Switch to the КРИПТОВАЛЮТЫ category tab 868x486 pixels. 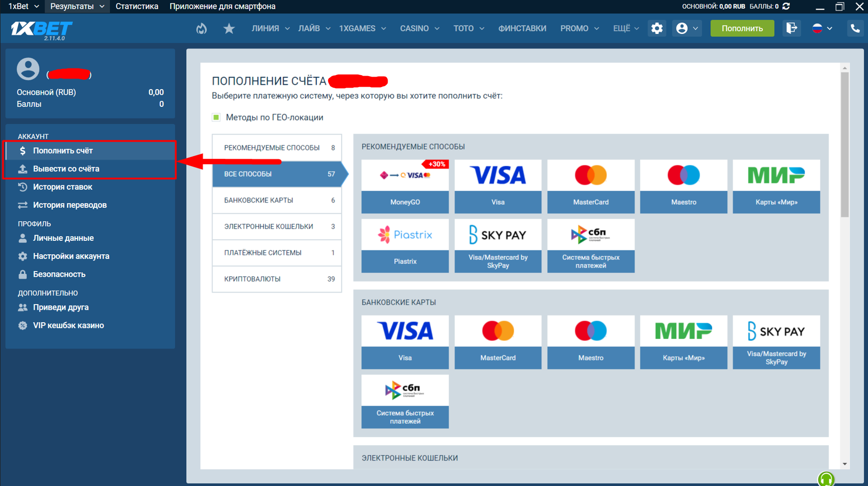[277, 279]
